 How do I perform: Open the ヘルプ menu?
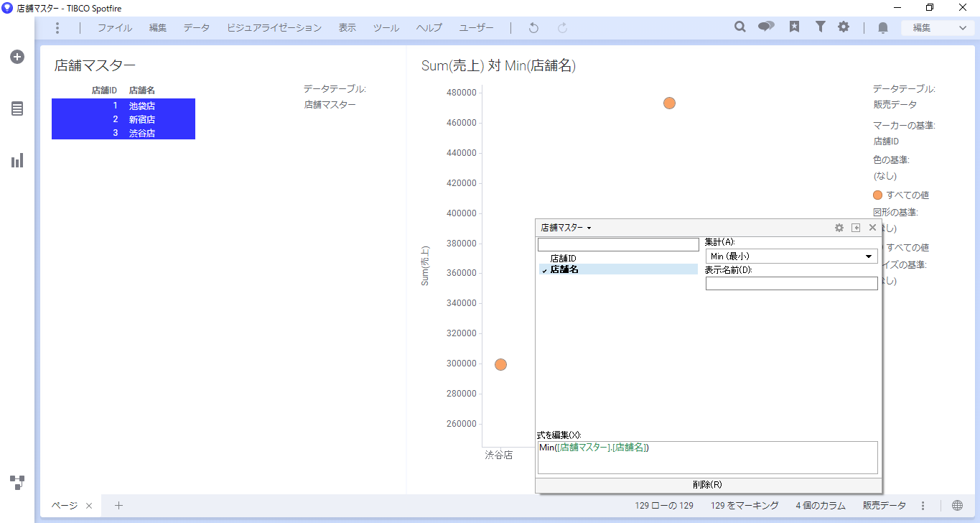point(429,28)
